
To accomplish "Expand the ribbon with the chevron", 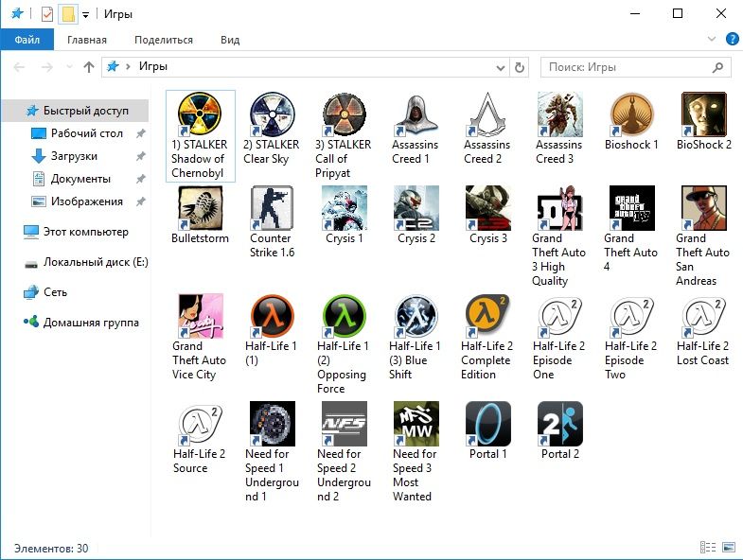I will [x=711, y=39].
